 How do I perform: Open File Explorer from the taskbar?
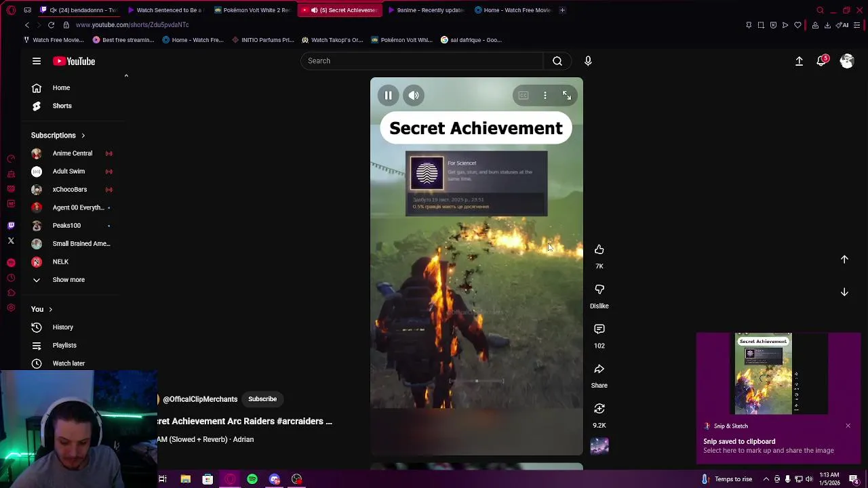[185, 479]
